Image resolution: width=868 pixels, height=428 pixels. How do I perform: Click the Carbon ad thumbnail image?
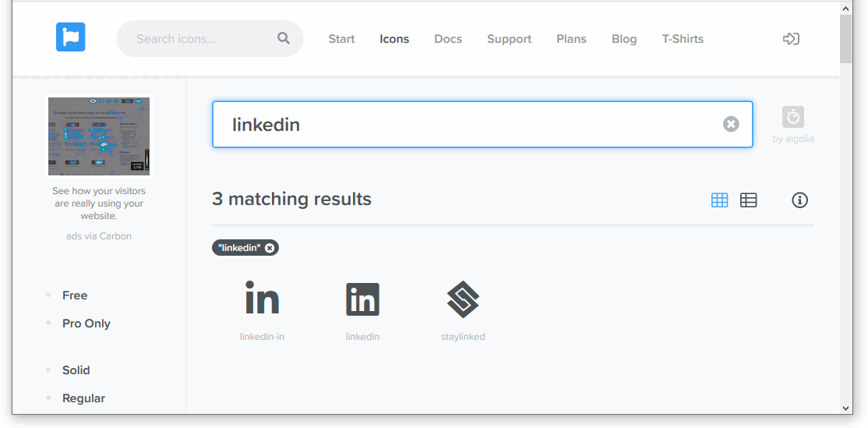pos(99,136)
